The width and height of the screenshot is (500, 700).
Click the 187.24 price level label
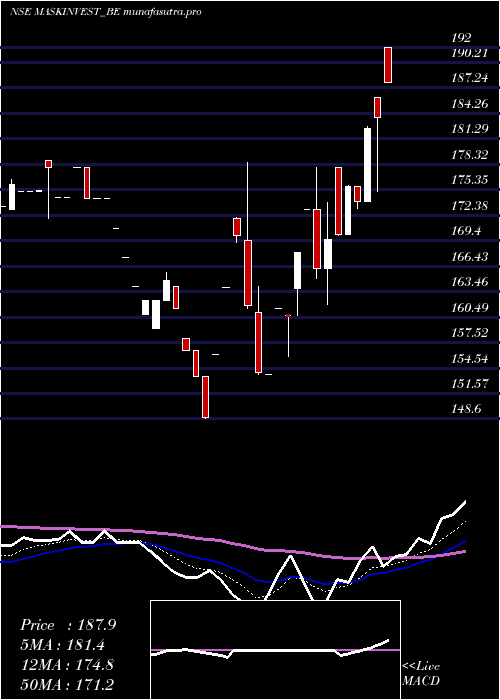click(x=469, y=78)
